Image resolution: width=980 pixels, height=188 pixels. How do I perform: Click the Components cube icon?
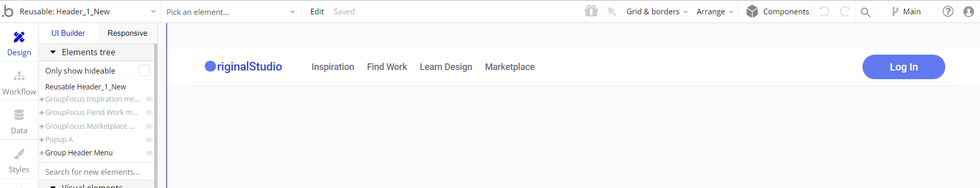click(x=752, y=11)
